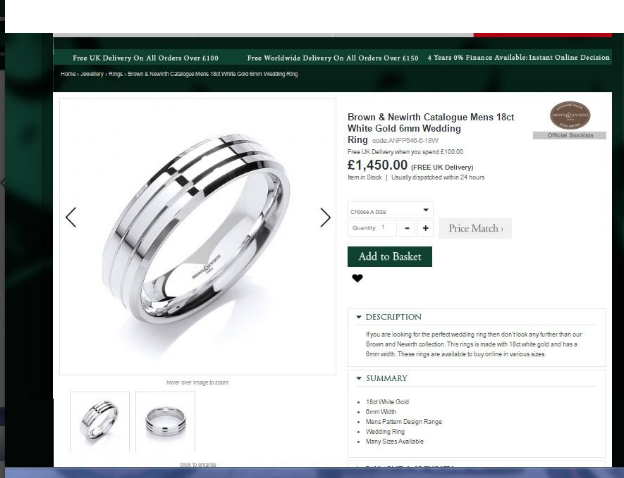Decrease quantity with the minus button
Viewport: 624px width, 478px height.
pos(407,228)
